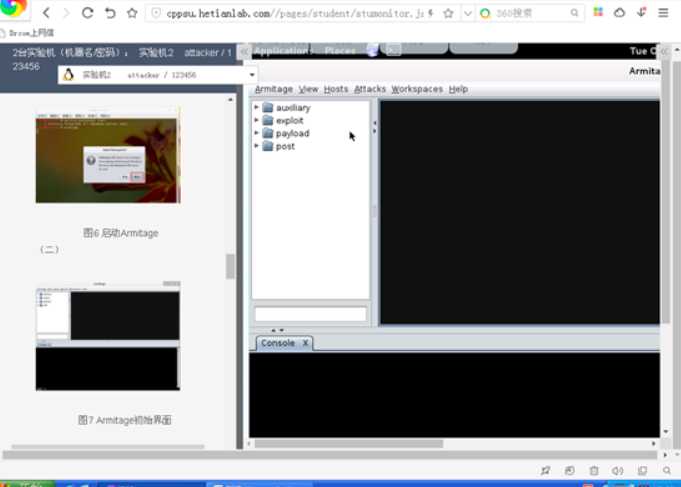
Task: Click the cloud icon in the browser toolbar
Action: [x=620, y=13]
